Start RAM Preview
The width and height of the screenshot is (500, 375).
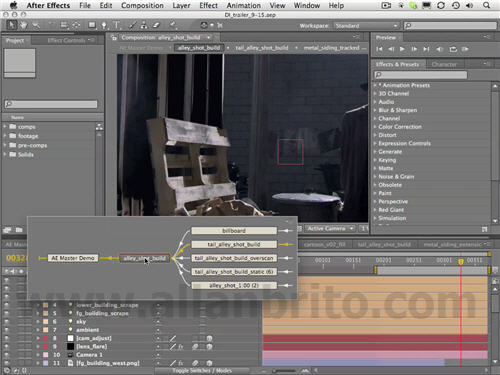465,49
